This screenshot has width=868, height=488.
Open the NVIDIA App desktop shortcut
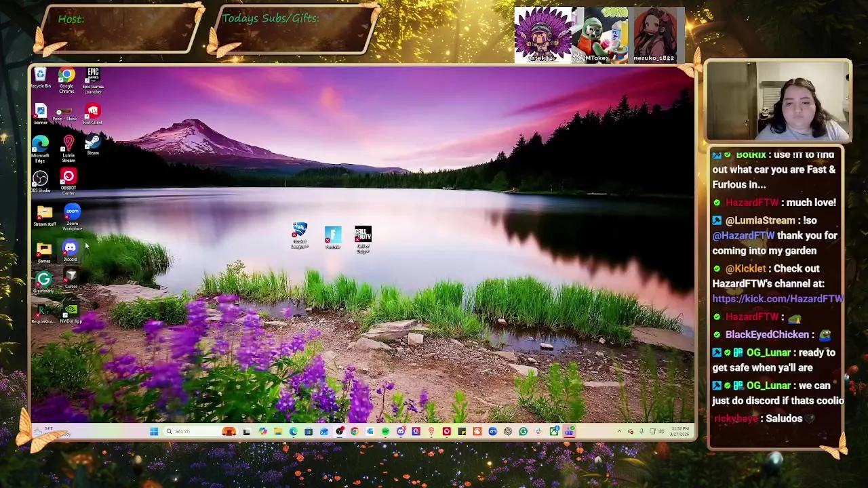[x=71, y=313]
